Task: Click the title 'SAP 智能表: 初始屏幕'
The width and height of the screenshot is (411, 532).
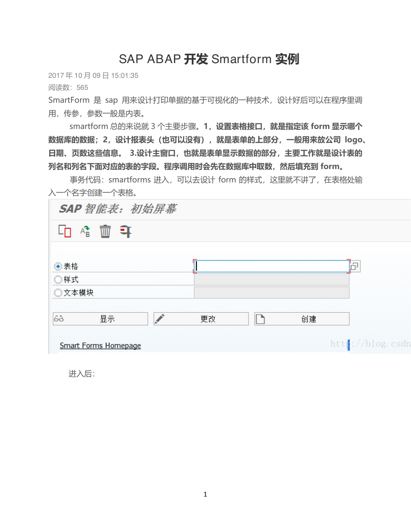Action: 118,209
